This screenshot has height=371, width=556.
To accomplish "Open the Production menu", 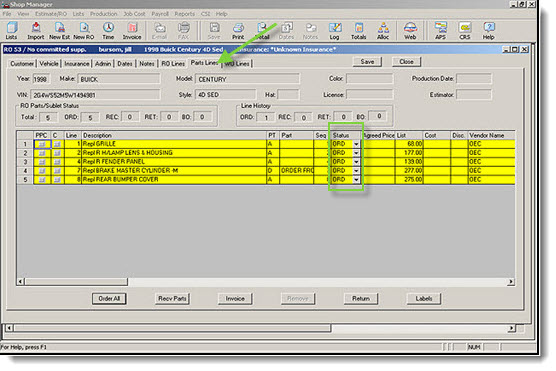I will [x=103, y=14].
